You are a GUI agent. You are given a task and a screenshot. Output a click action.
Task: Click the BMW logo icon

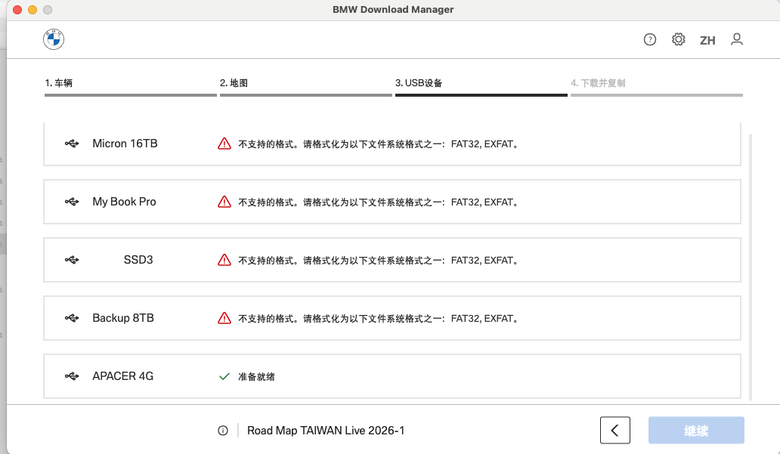(54, 39)
